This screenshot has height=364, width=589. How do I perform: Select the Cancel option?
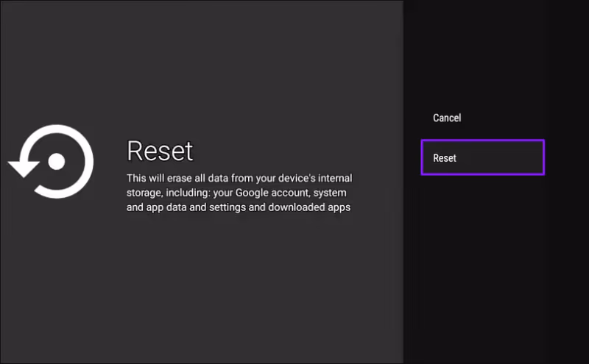click(447, 118)
